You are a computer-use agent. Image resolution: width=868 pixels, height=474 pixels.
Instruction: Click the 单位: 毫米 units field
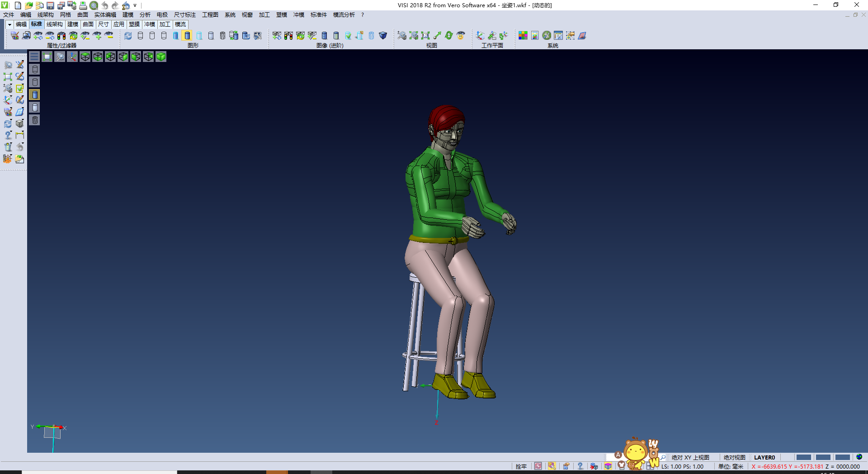point(731,466)
